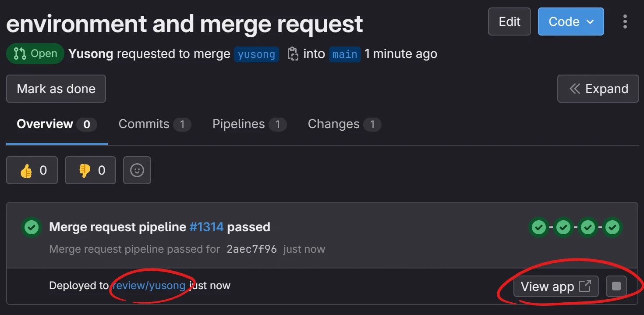The image size is (644, 315).
Task: Click the thumbs down reaction button
Action: tap(90, 170)
